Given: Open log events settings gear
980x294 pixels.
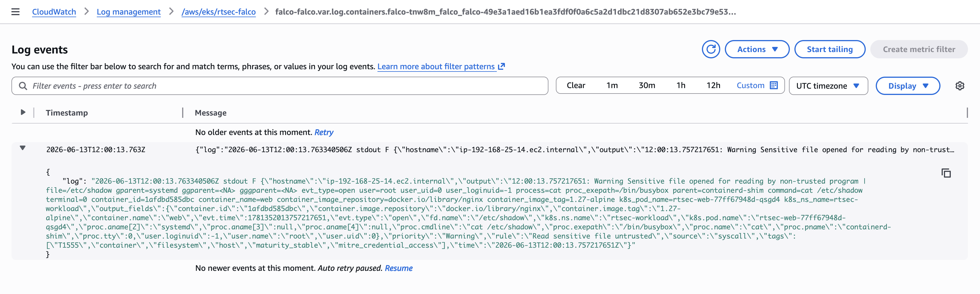Looking at the screenshot, I should click(959, 86).
